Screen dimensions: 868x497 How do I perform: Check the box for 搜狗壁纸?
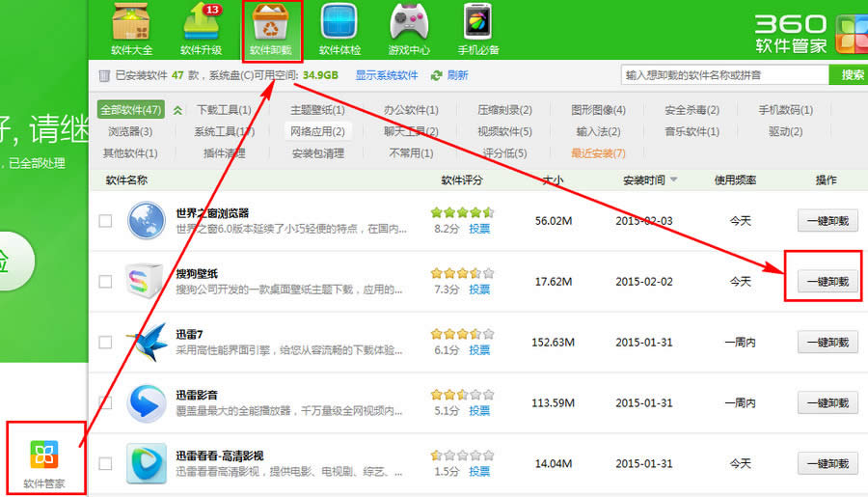[105, 282]
